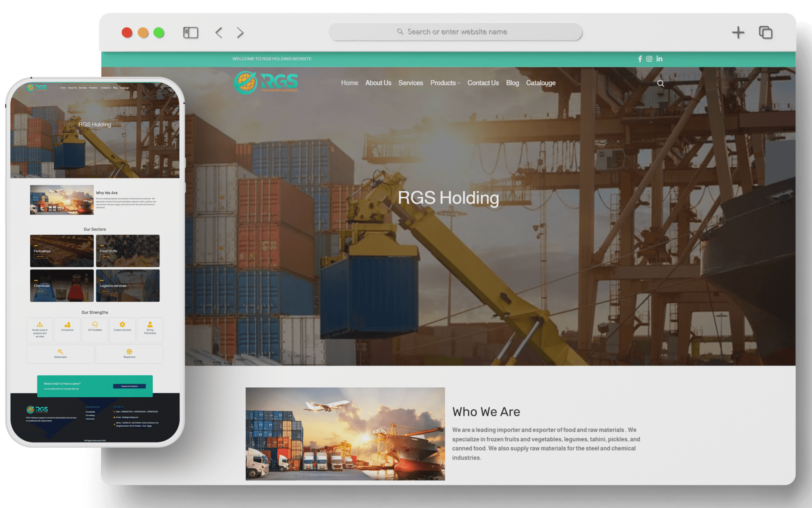Click the wide range of products hierarchy icon
Viewport: 812px width, 508px height.
coord(40,324)
